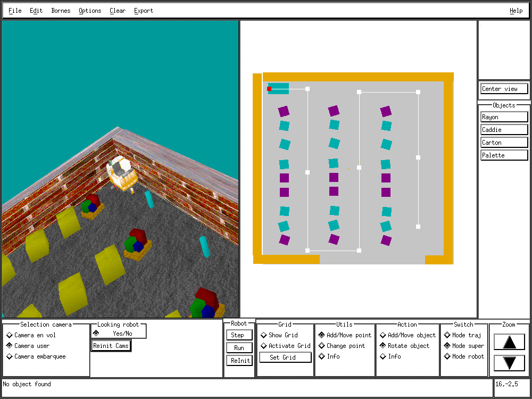Viewport: 532px width, 399px height.
Task: Select Rotate object action
Action: click(383, 346)
